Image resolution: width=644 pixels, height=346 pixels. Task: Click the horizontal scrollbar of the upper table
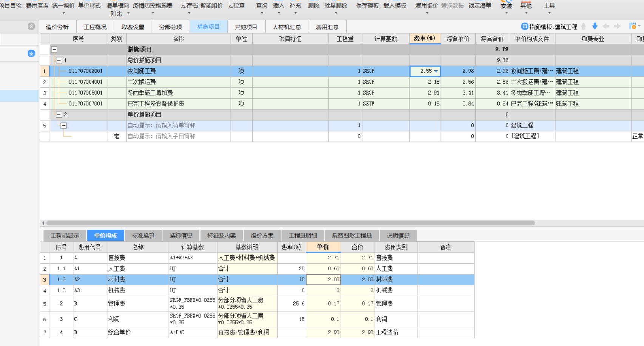click(x=291, y=223)
